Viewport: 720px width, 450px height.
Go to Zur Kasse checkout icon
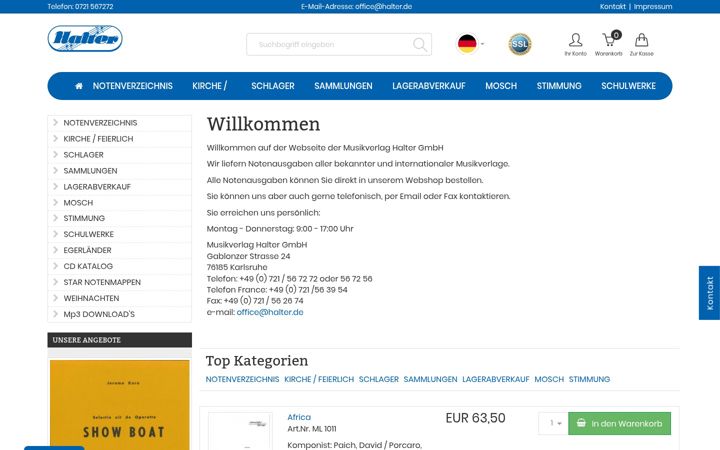[641, 45]
